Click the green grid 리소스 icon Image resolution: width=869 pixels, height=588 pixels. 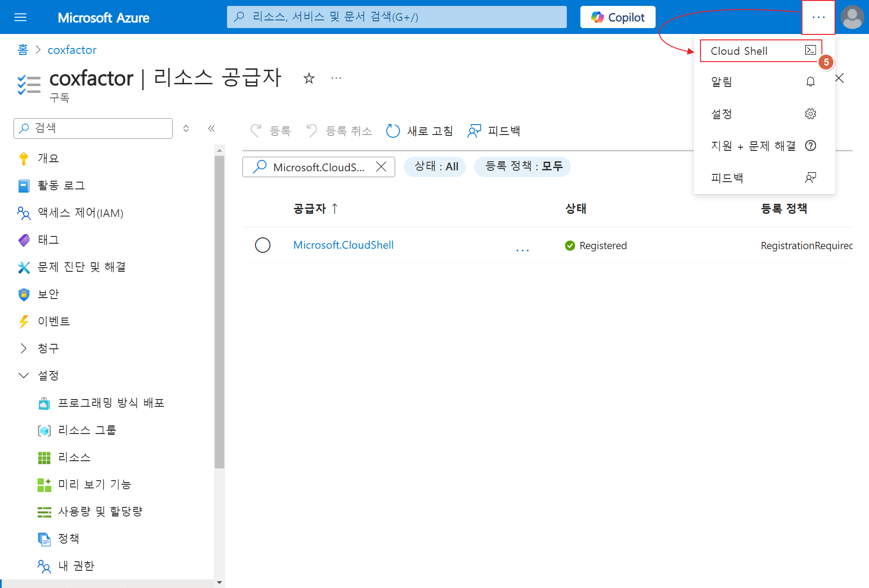44,458
